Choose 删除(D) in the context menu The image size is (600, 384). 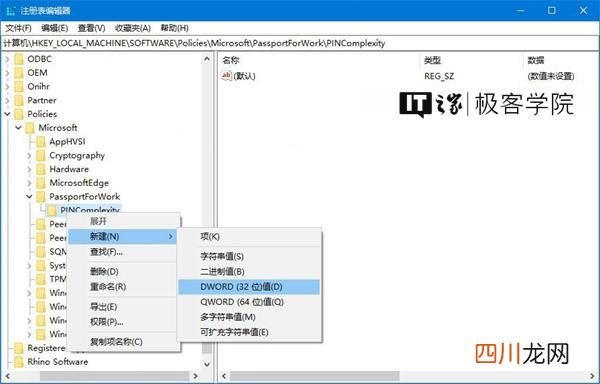(123, 272)
